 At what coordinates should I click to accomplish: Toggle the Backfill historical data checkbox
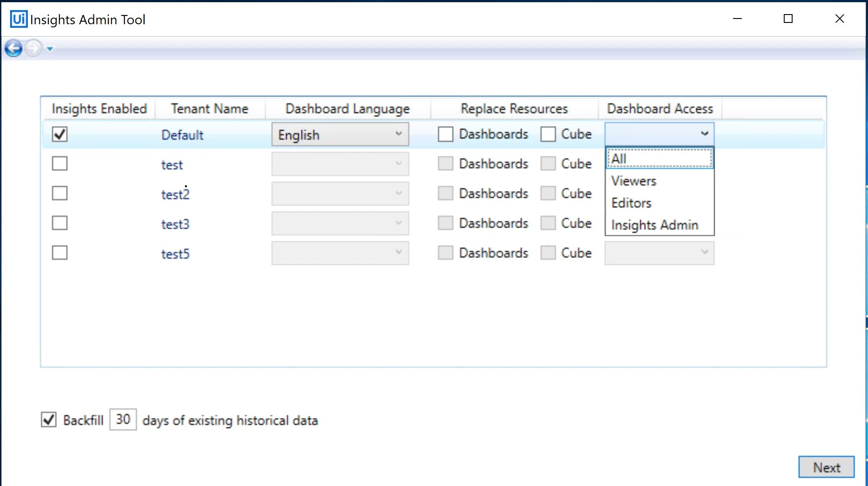pos(49,419)
